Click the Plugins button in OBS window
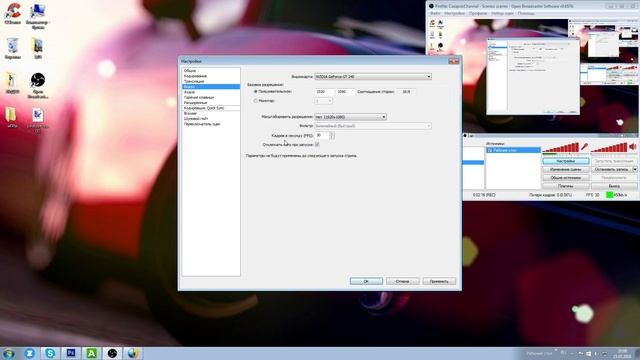Image resolution: width=640 pixels, height=360 pixels. (x=566, y=186)
